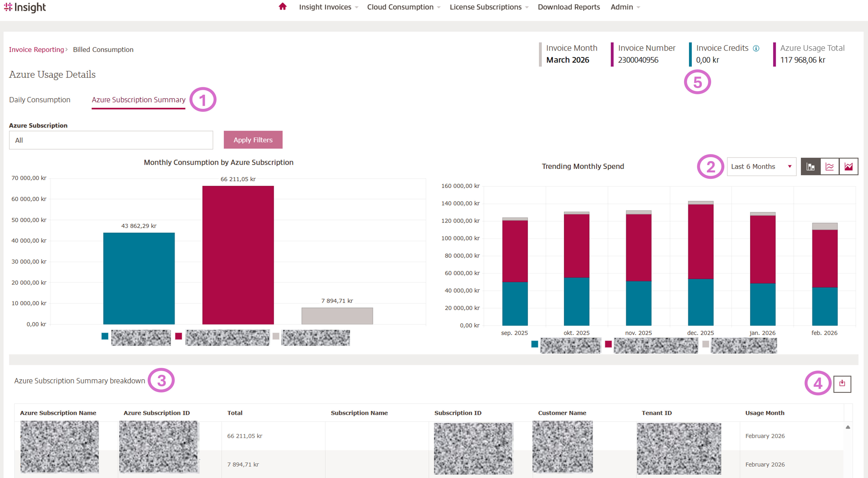The height and width of the screenshot is (478, 868).
Task: Click the table scrollbar up arrow
Action: point(848,427)
